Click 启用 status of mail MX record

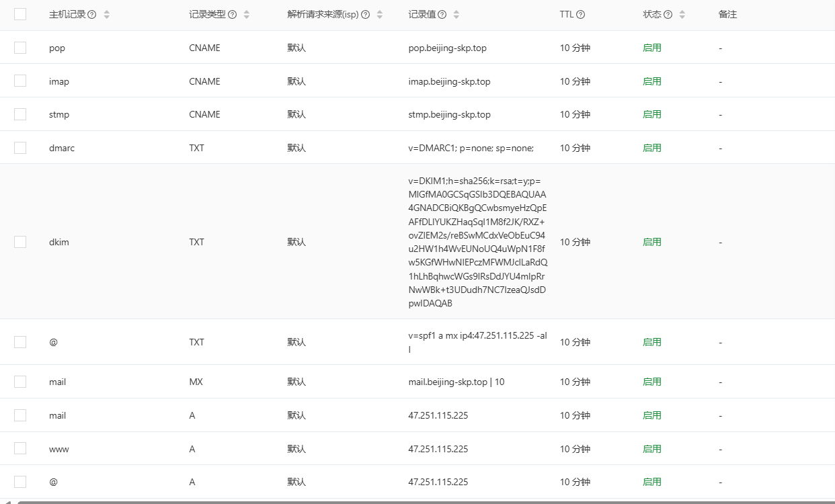[x=652, y=382]
